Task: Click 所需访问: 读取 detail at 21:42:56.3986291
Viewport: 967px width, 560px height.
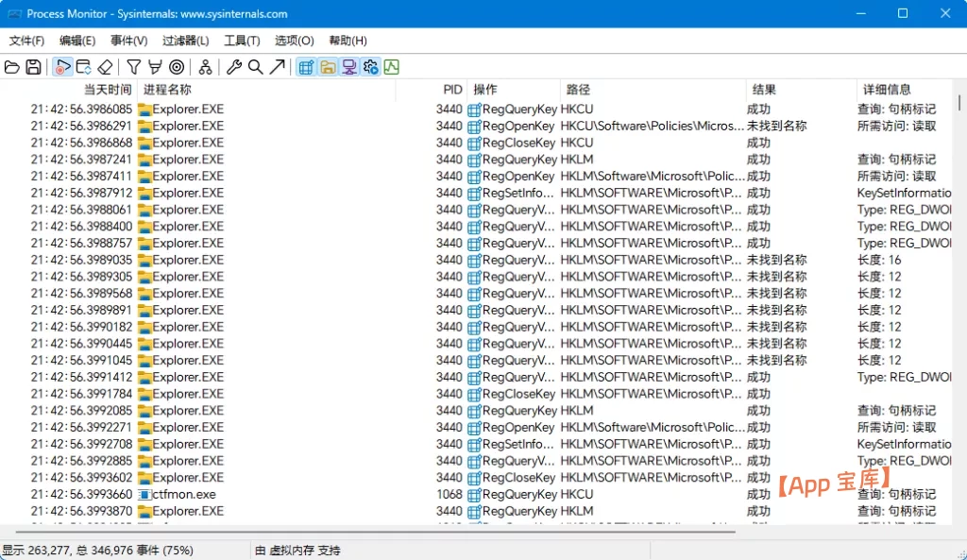Action: [896, 126]
